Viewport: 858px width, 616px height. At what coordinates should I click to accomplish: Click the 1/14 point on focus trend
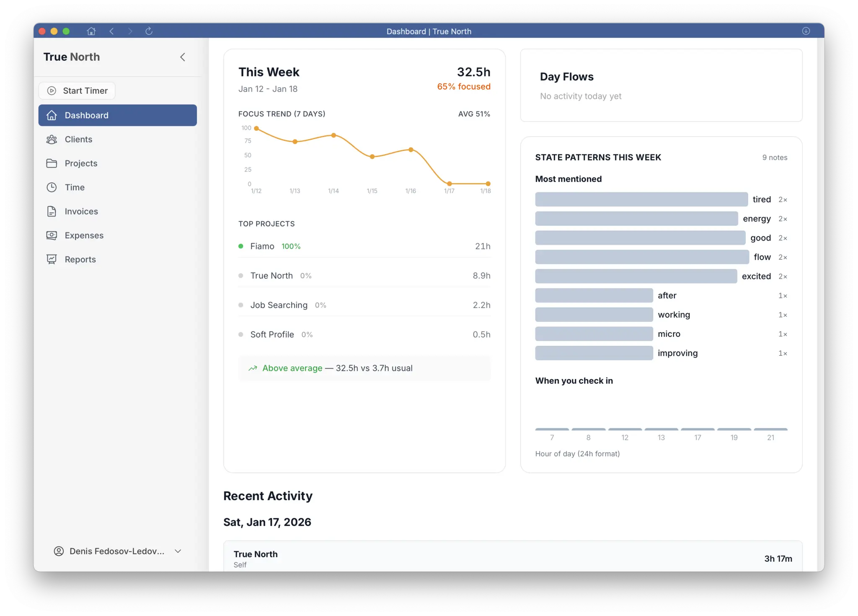click(333, 135)
